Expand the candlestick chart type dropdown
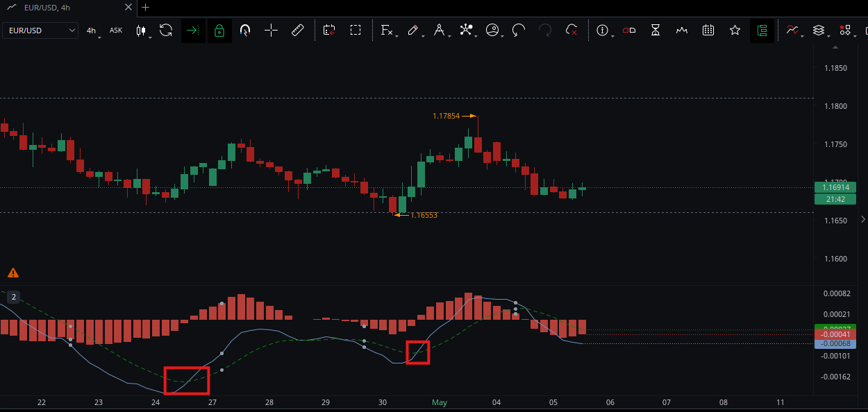The height and width of the screenshot is (412, 868). [144, 31]
